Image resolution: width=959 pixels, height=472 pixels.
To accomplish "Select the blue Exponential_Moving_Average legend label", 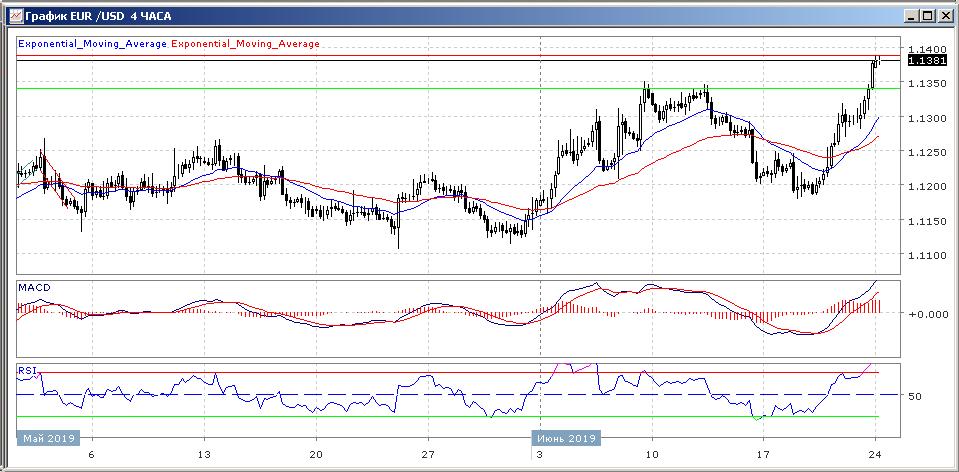I will (x=93, y=44).
